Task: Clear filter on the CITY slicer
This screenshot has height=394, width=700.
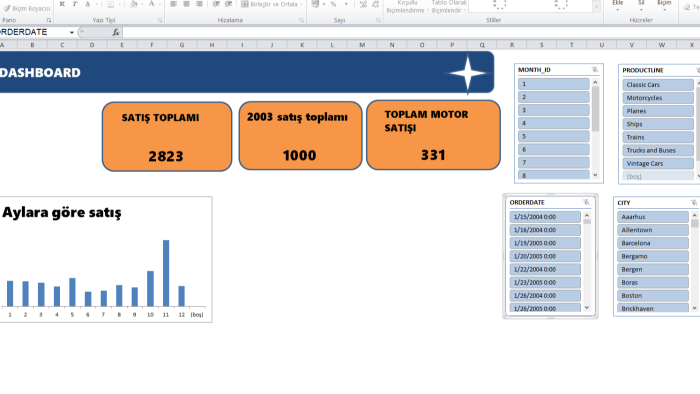Action: pos(694,203)
